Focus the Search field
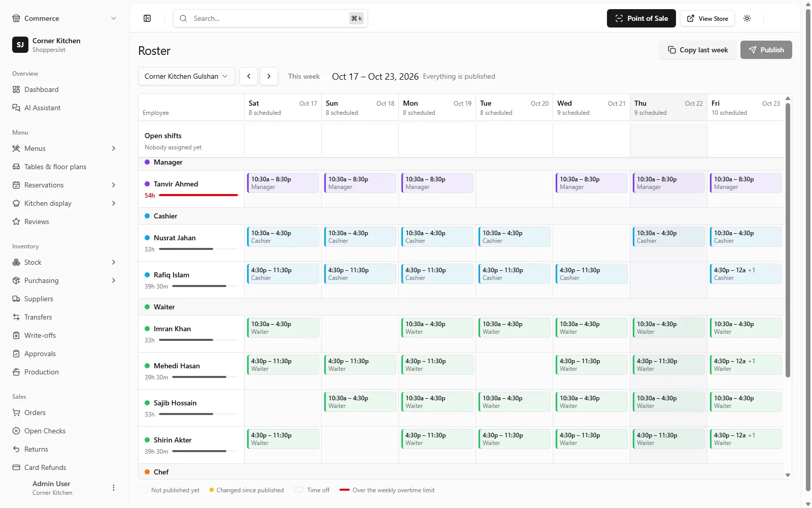This screenshot has width=812, height=508. [x=270, y=18]
